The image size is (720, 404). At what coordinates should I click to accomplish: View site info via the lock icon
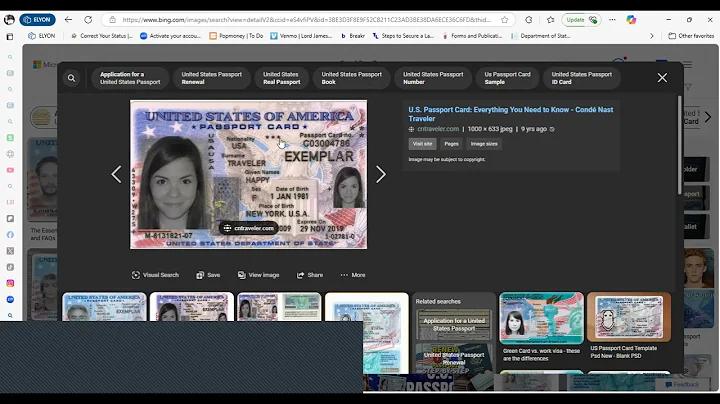pos(112,20)
